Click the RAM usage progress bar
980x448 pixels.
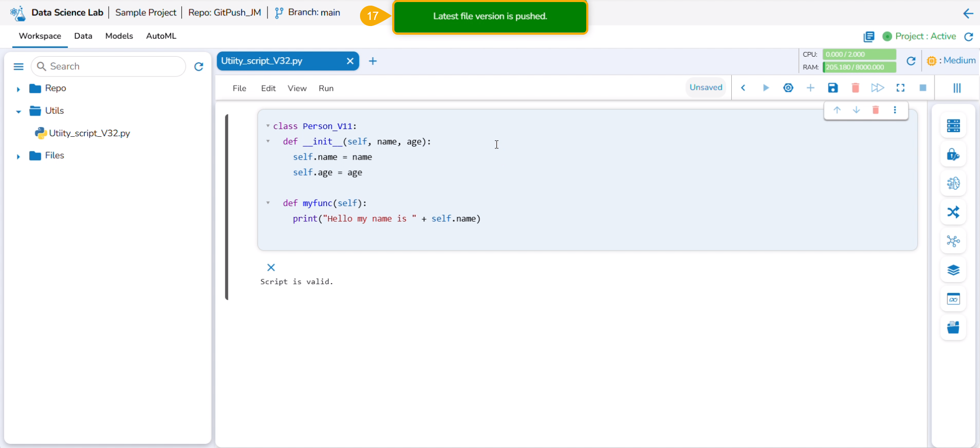point(859,67)
